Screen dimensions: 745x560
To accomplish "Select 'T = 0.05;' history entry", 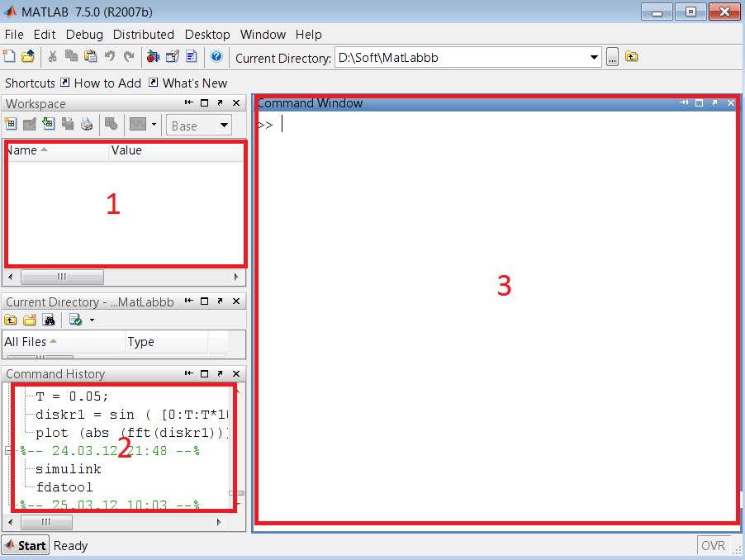I will coord(72,396).
